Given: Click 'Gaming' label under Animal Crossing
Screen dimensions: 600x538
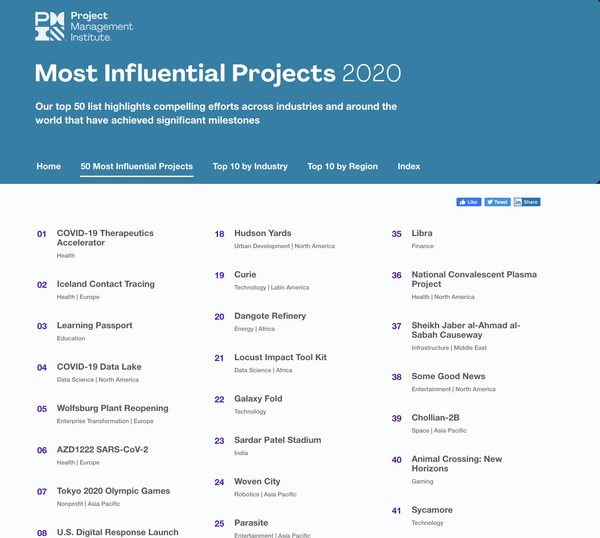Looking at the screenshot, I should pyautogui.click(x=422, y=481).
